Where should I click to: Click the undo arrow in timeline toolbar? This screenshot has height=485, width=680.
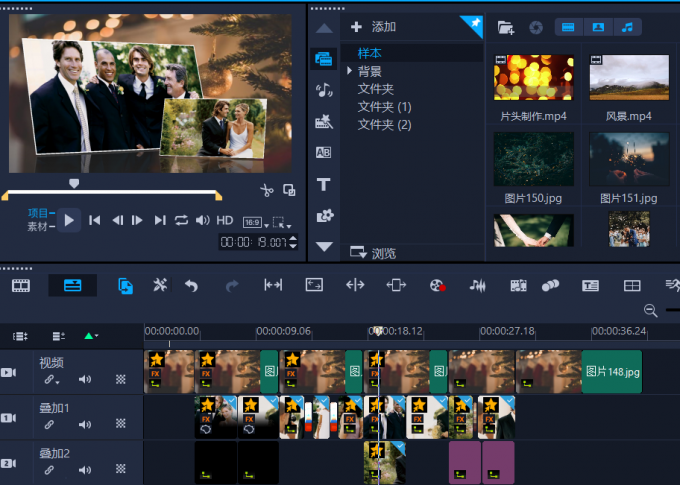[x=191, y=286]
